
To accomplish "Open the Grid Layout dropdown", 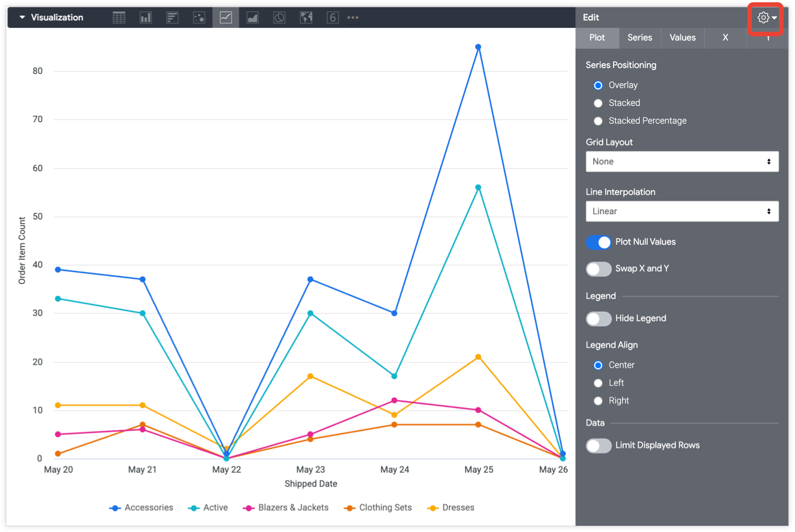I will coord(682,161).
